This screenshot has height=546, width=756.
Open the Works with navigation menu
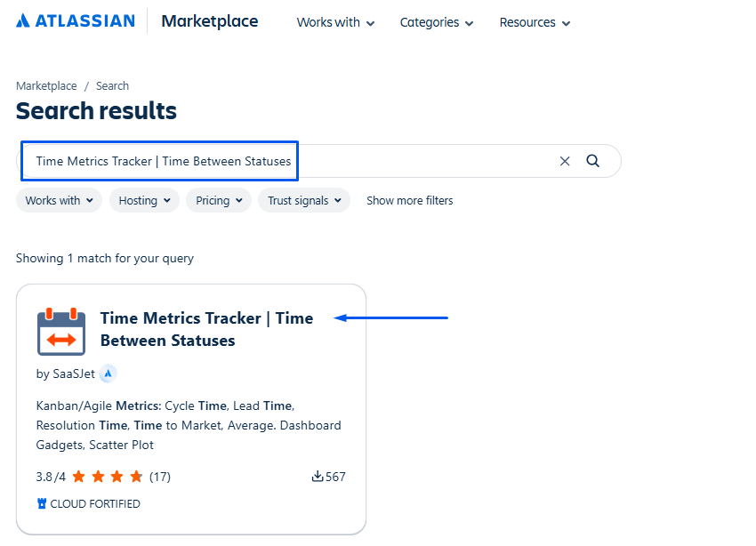(x=335, y=22)
